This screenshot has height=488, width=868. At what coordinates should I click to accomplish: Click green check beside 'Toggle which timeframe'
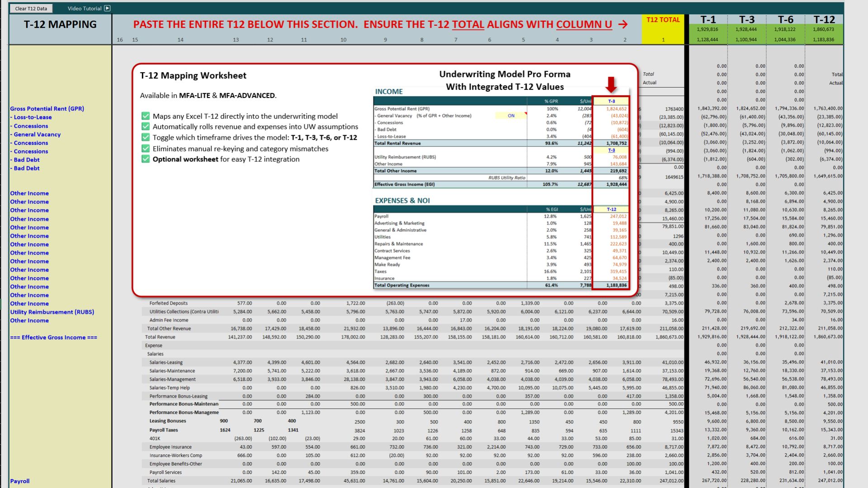145,137
